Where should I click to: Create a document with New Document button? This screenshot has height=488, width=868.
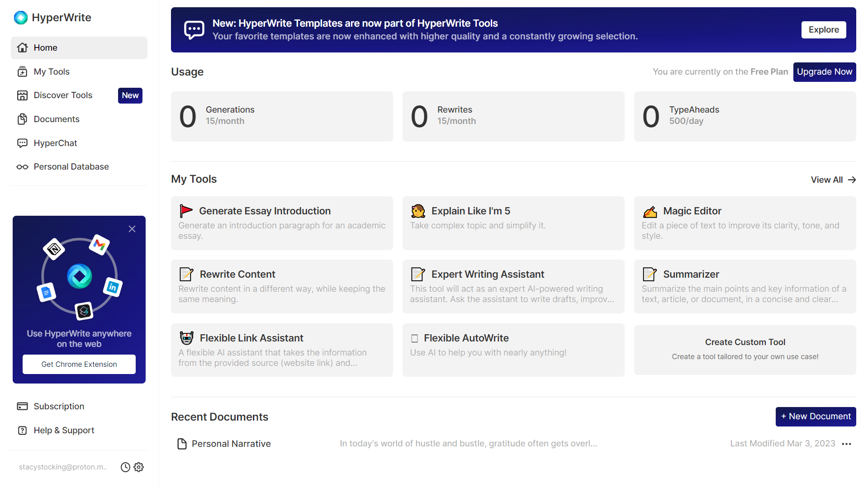[816, 417]
